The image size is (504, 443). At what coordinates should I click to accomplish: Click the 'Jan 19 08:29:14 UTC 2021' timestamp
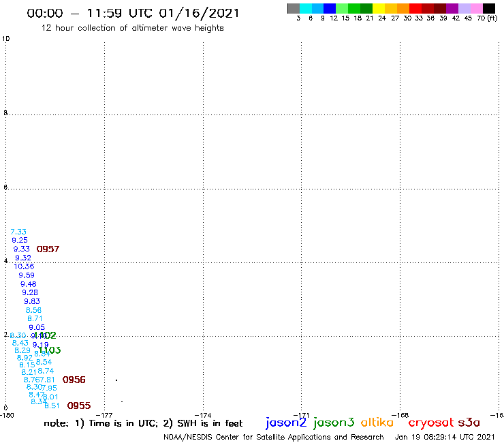[x=445, y=438]
